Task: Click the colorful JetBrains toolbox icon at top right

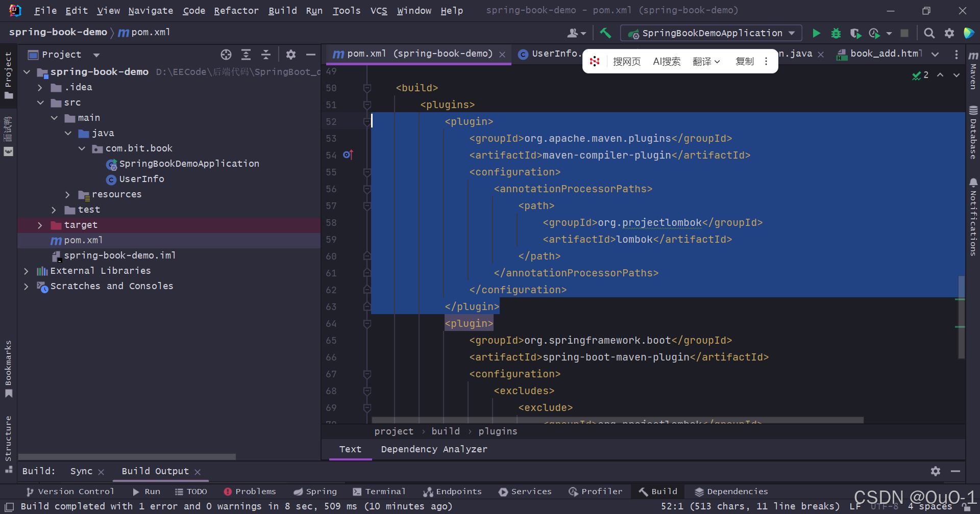Action: [x=968, y=33]
